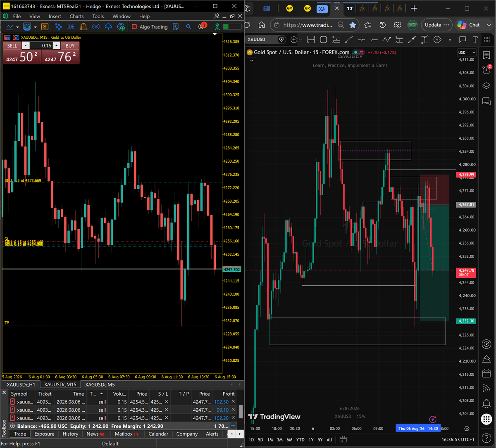Select the rectangle drawing tool in TradingView
The width and height of the screenshot is (496, 448).
pyautogui.click(x=324, y=40)
